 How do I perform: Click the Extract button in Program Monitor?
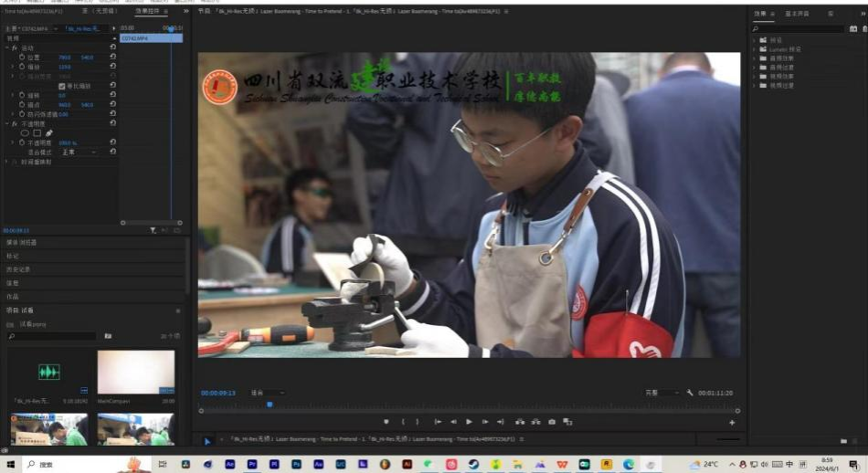[535, 422]
